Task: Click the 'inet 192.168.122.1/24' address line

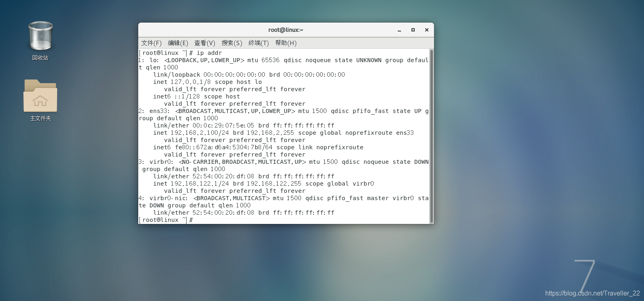Action: tap(264, 184)
